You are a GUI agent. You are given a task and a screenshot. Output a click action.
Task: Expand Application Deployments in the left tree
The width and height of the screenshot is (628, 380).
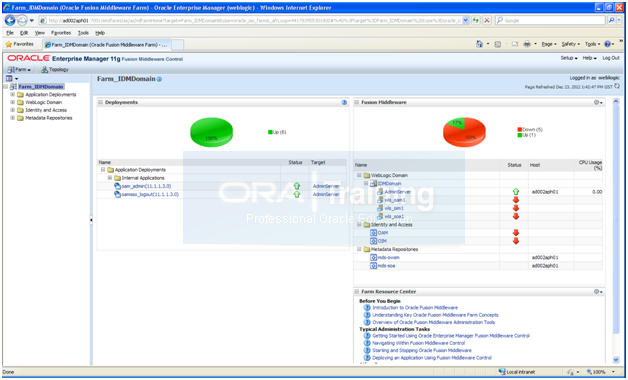pos(12,94)
